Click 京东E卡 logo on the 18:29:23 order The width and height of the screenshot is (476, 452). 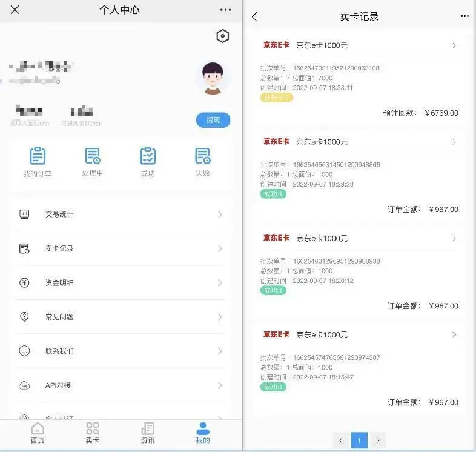click(x=276, y=142)
